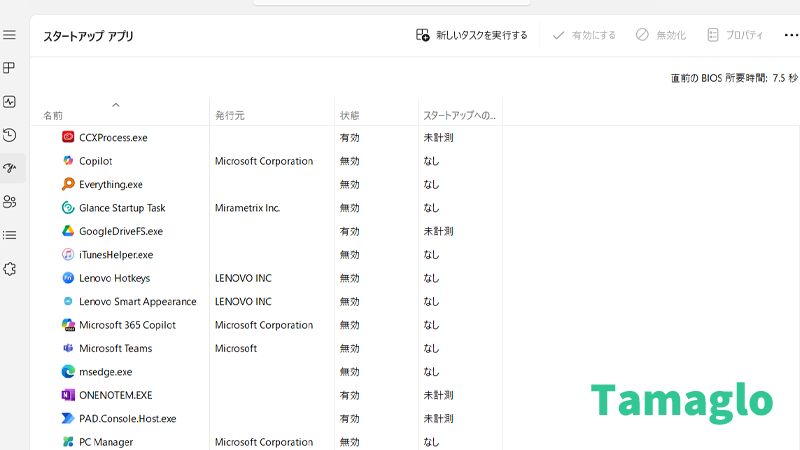
Task: Select the Microsoft 365 Copilot name
Action: click(x=127, y=326)
